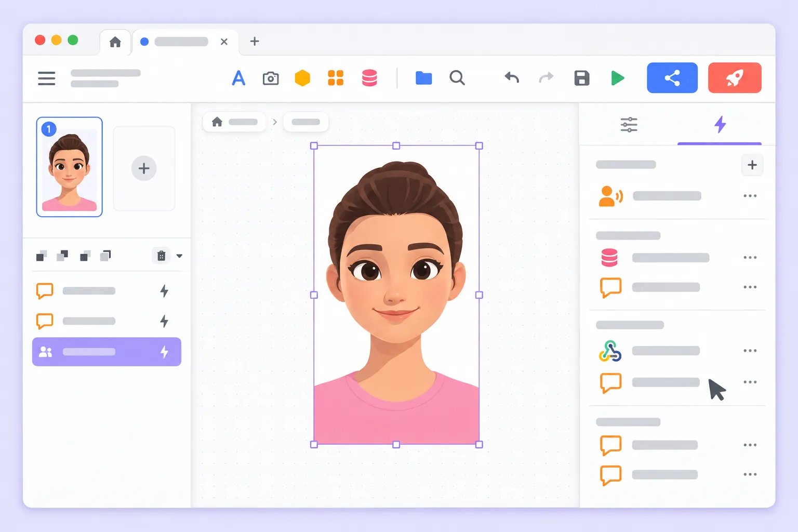Add a new screen with the plus card

(x=144, y=168)
